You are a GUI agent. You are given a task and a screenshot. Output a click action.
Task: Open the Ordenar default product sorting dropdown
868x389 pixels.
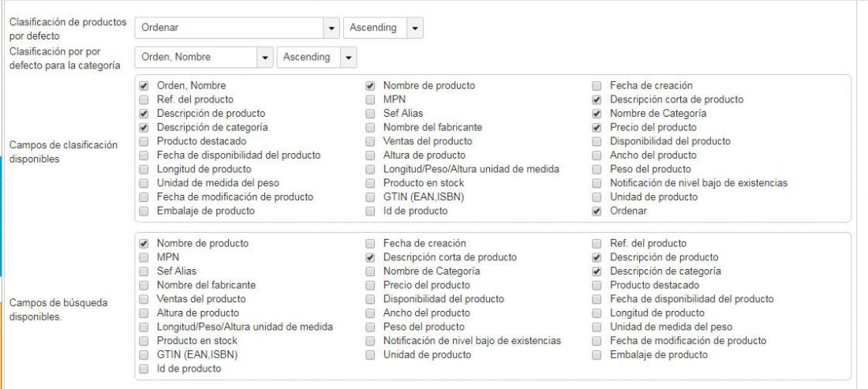coord(237,28)
